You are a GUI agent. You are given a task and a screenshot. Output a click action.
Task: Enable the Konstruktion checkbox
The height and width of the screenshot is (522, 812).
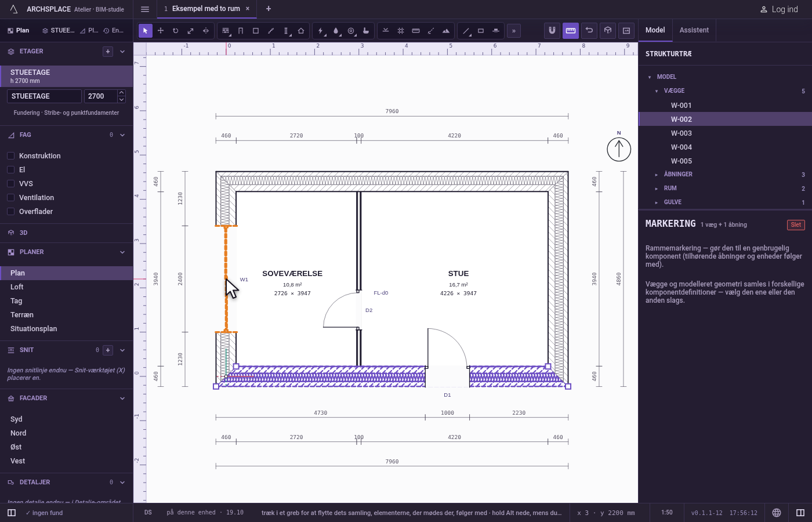point(10,155)
